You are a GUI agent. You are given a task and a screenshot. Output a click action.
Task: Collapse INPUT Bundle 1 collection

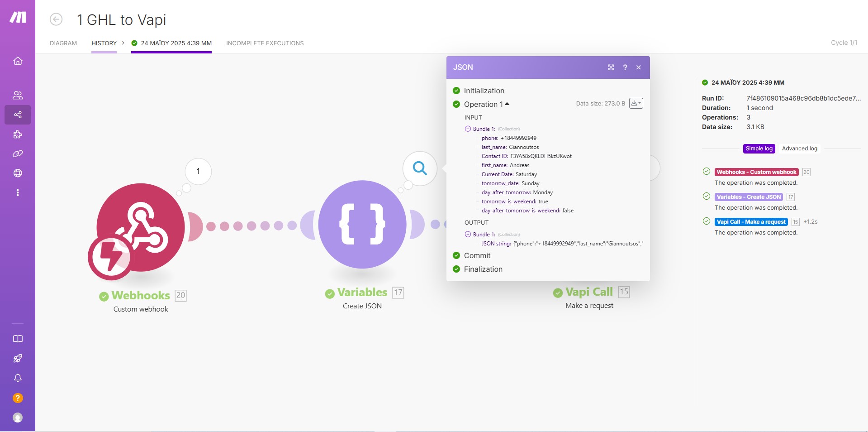pyautogui.click(x=468, y=129)
